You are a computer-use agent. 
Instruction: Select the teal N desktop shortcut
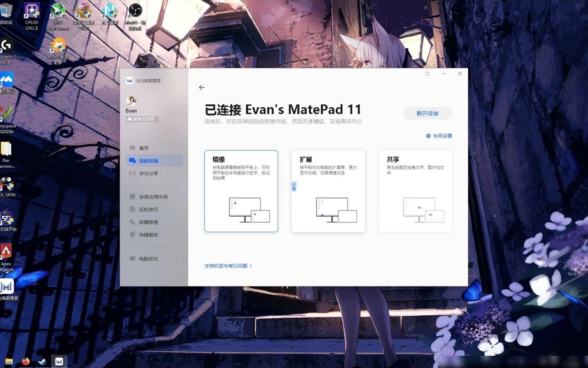[x=109, y=13]
